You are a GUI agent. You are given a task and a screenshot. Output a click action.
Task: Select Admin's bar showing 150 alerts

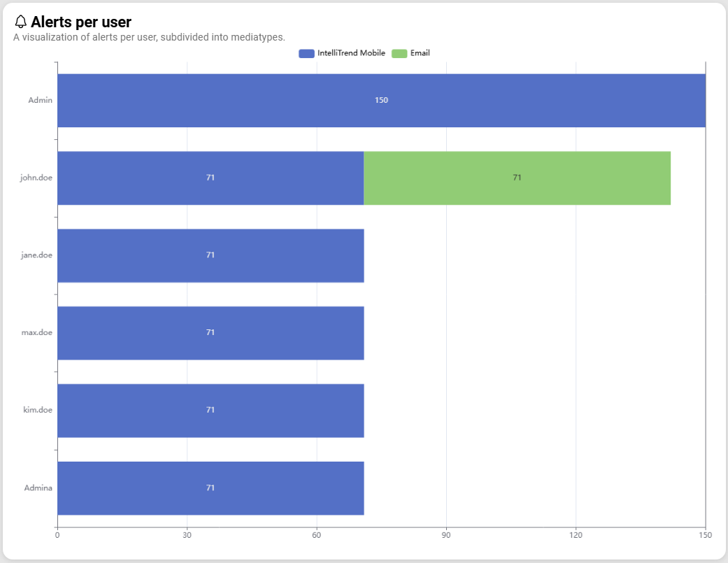[381, 100]
